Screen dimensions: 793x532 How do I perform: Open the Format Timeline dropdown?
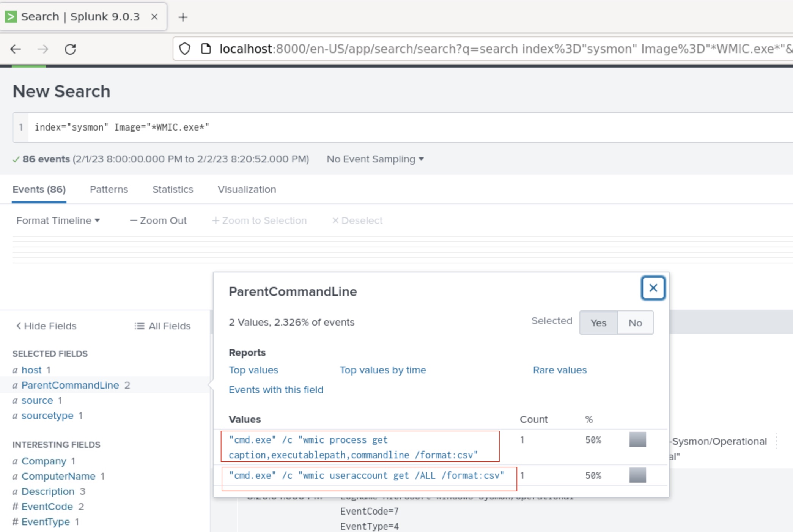pyautogui.click(x=58, y=220)
